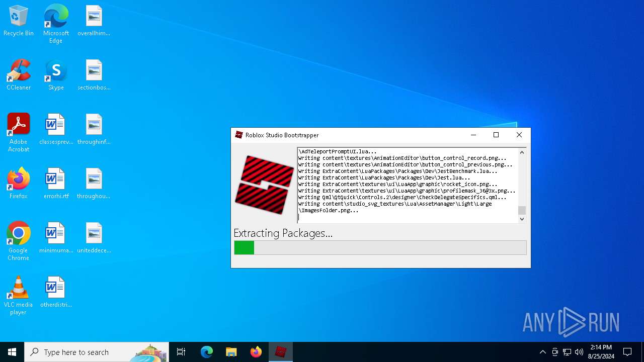Click log line ImagesFolder.png

pyautogui.click(x=329, y=210)
